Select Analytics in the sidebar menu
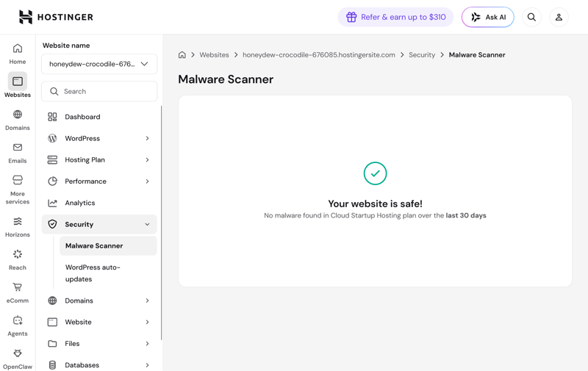The image size is (588, 371). point(99,203)
